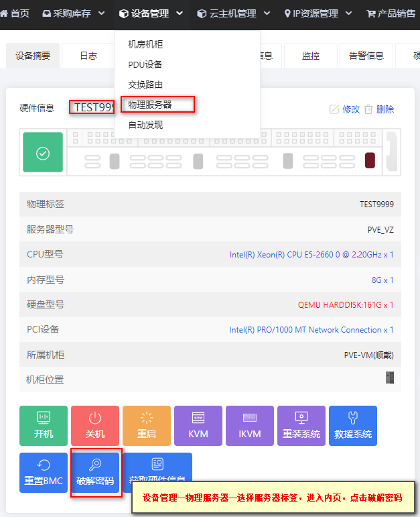Click the 重装系统 reinstall system button
Viewport: 420px width, 517px height.
tap(301, 426)
